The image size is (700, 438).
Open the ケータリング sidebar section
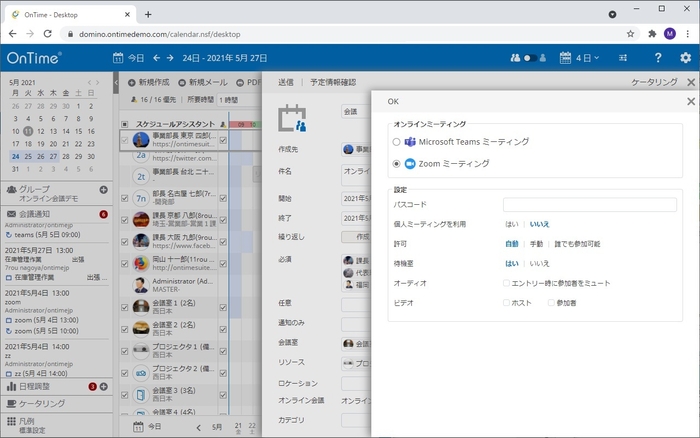pyautogui.click(x=37, y=404)
